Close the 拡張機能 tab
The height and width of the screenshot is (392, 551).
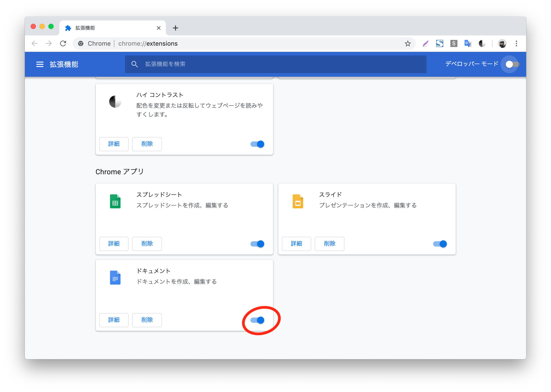coord(158,28)
